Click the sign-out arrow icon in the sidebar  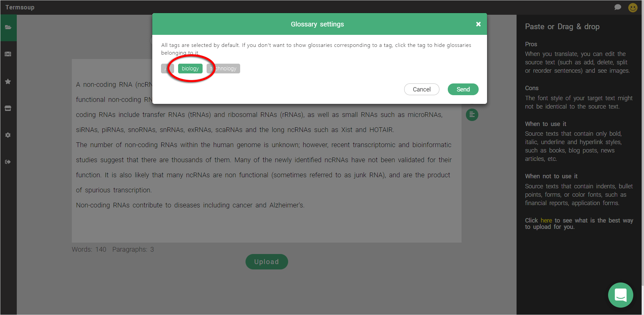(8, 162)
